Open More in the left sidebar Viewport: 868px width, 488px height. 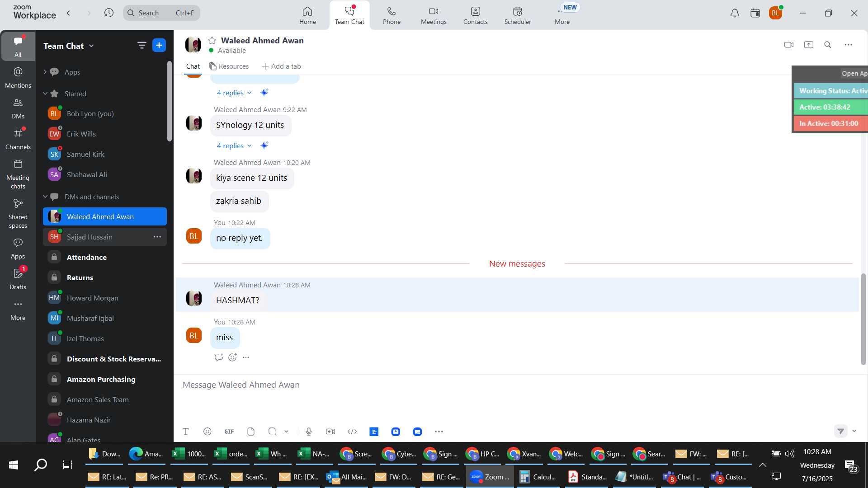pyautogui.click(x=18, y=310)
